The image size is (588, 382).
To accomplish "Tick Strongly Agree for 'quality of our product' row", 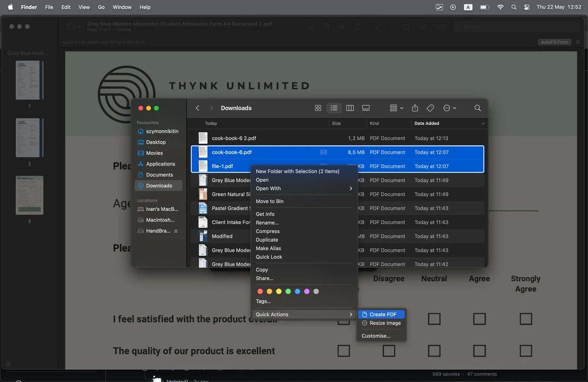I will coord(526,351).
